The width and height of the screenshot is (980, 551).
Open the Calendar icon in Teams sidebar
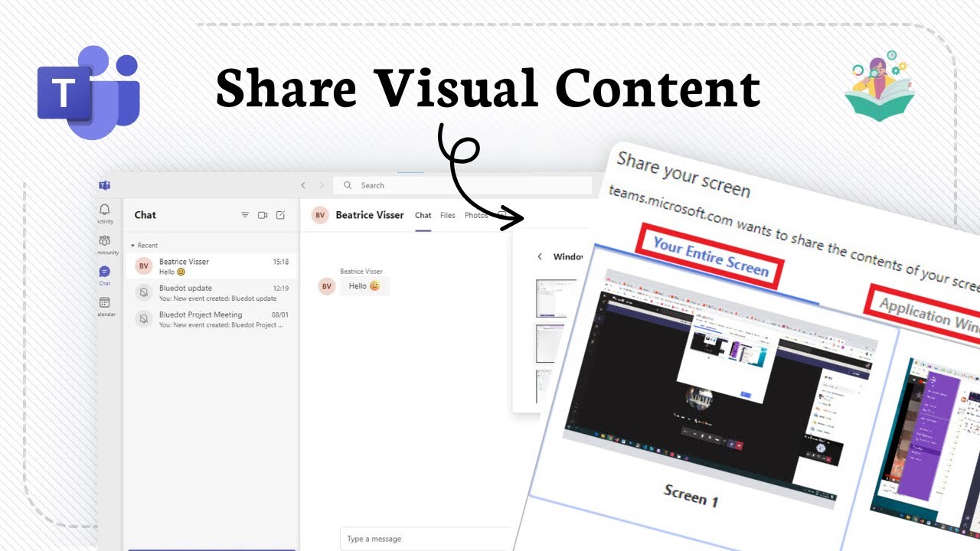(105, 303)
